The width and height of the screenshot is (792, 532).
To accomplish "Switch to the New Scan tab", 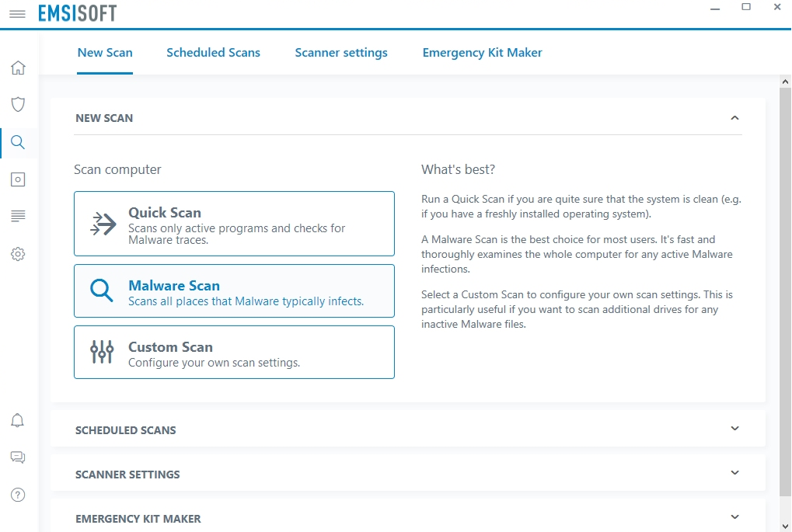I will [105, 53].
